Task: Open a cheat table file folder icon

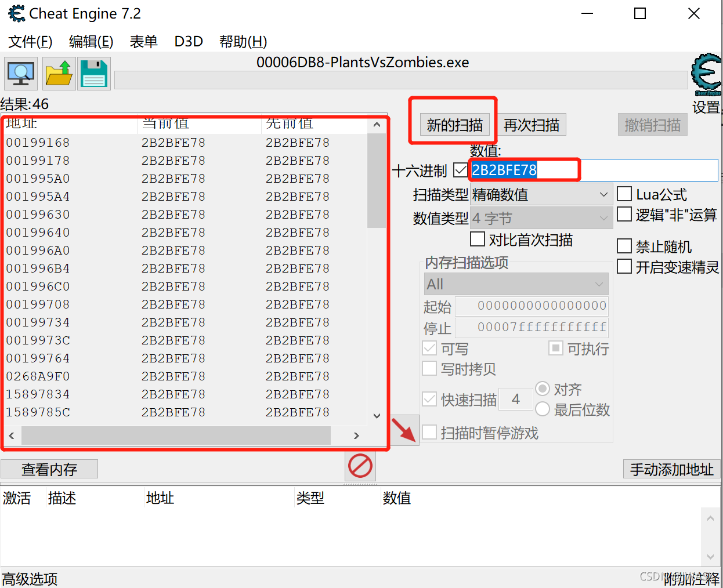Action: pos(59,74)
